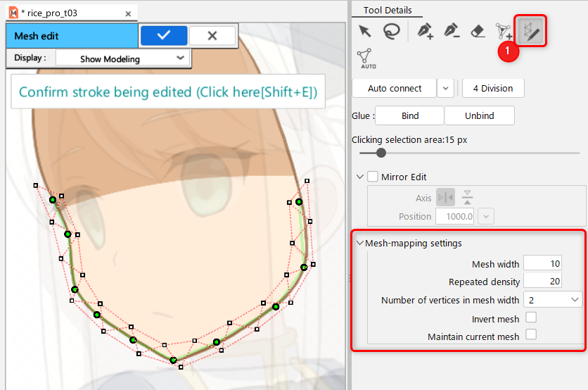Viewport: 588px width, 390px height.
Task: Toggle the Invert mesh checkbox
Action: 531,318
